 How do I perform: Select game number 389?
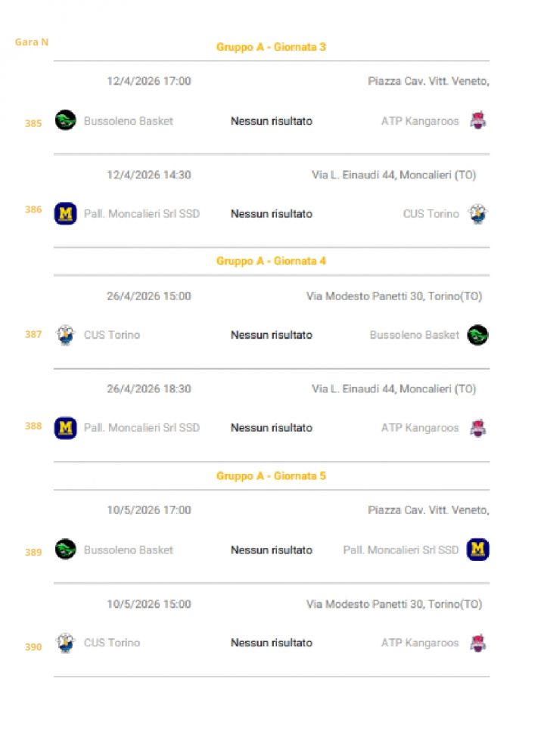[33, 553]
